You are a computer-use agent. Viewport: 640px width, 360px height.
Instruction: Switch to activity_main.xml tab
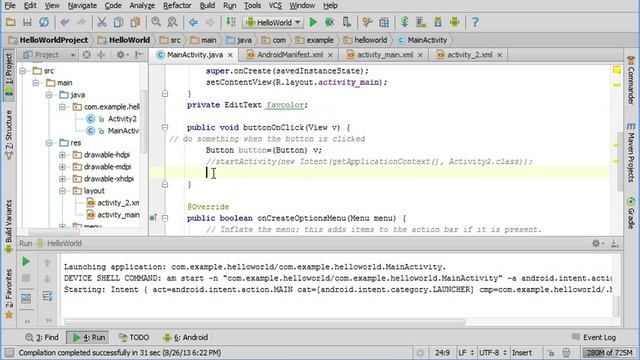point(385,55)
